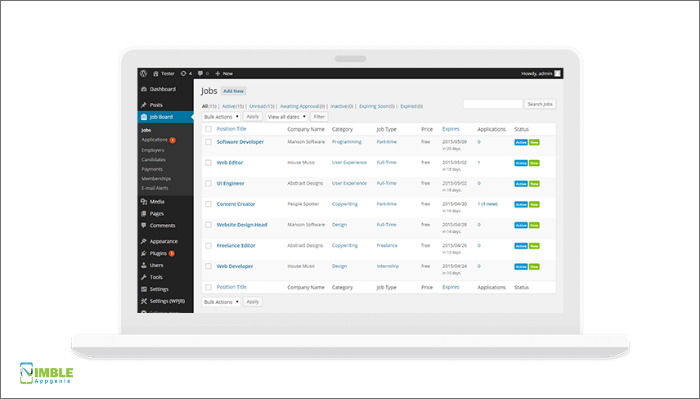Click the green New badge for Web Developer
700x399 pixels.
(x=534, y=266)
